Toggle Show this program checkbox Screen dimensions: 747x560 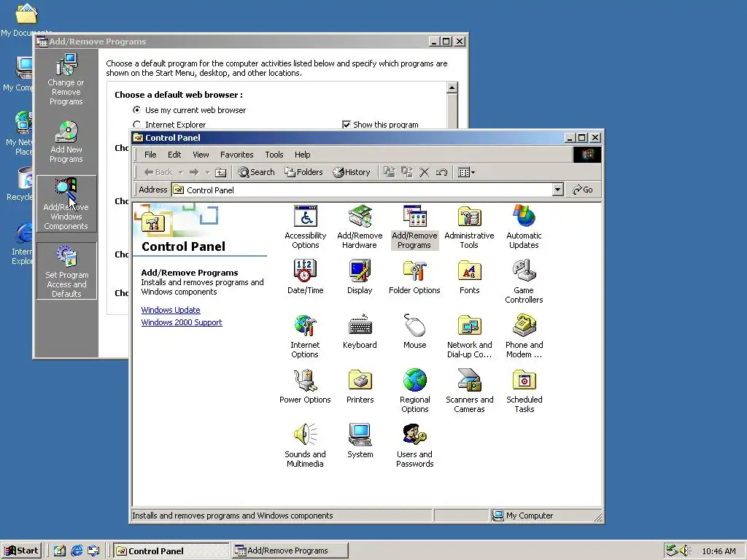coord(347,125)
